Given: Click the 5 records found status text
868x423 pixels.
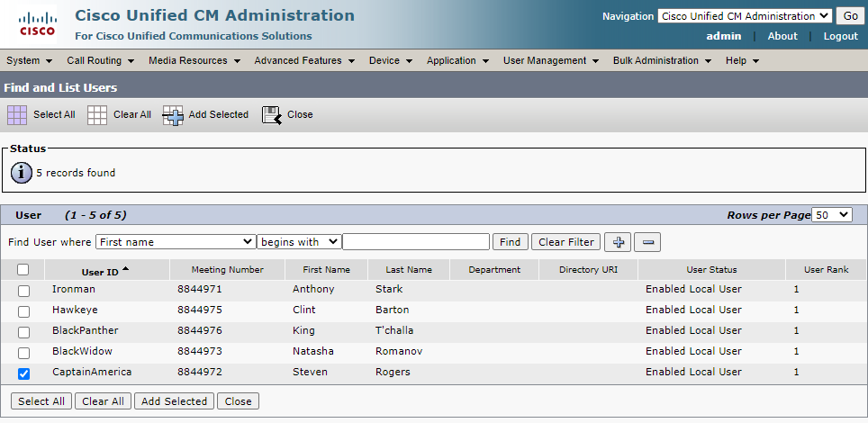Looking at the screenshot, I should [x=76, y=173].
